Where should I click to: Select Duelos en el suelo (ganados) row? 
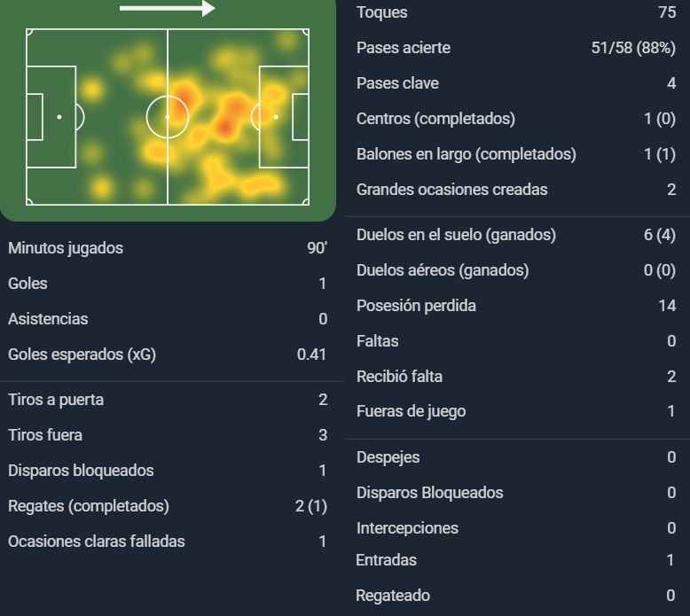point(516,235)
